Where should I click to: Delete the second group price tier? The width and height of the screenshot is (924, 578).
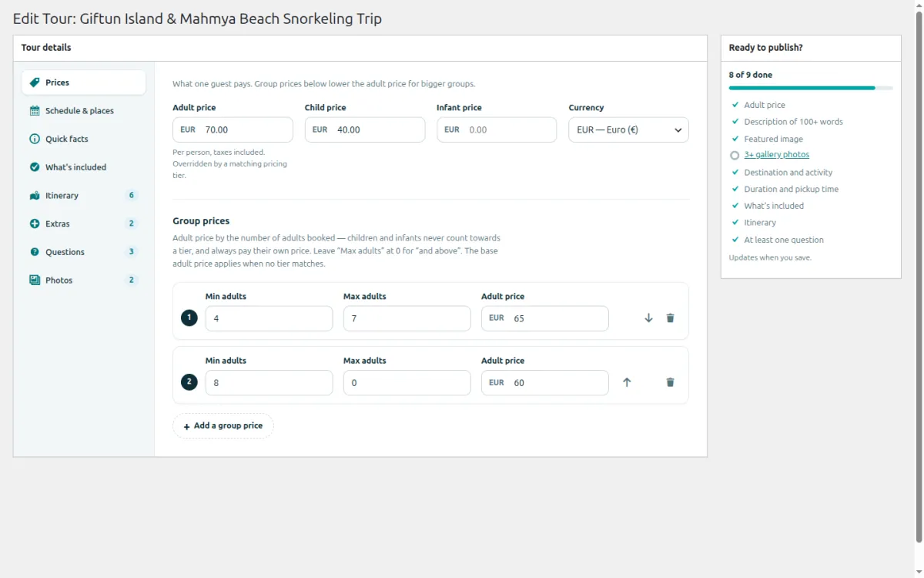point(670,382)
